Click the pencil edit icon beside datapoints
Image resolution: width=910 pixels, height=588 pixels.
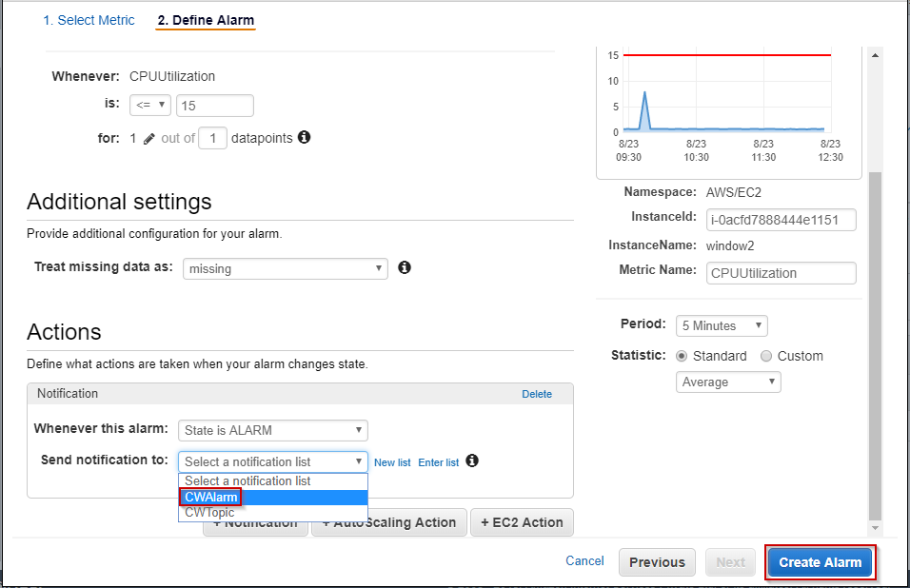tap(148, 139)
